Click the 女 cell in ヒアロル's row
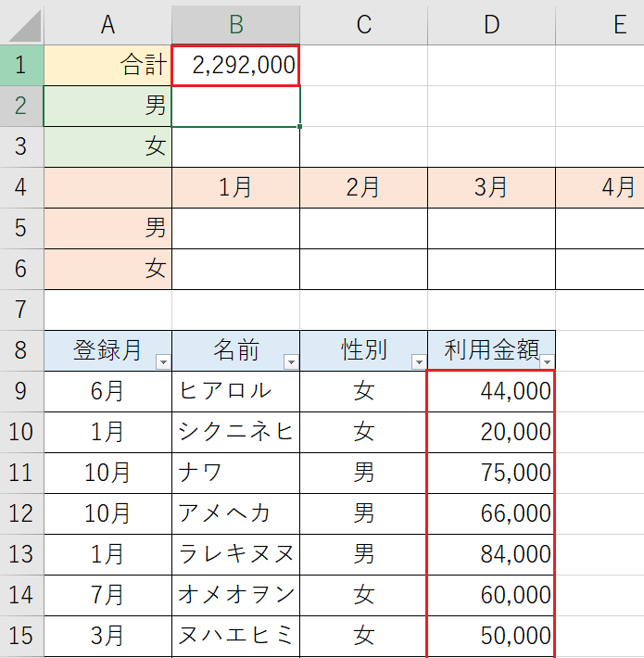 364,391
